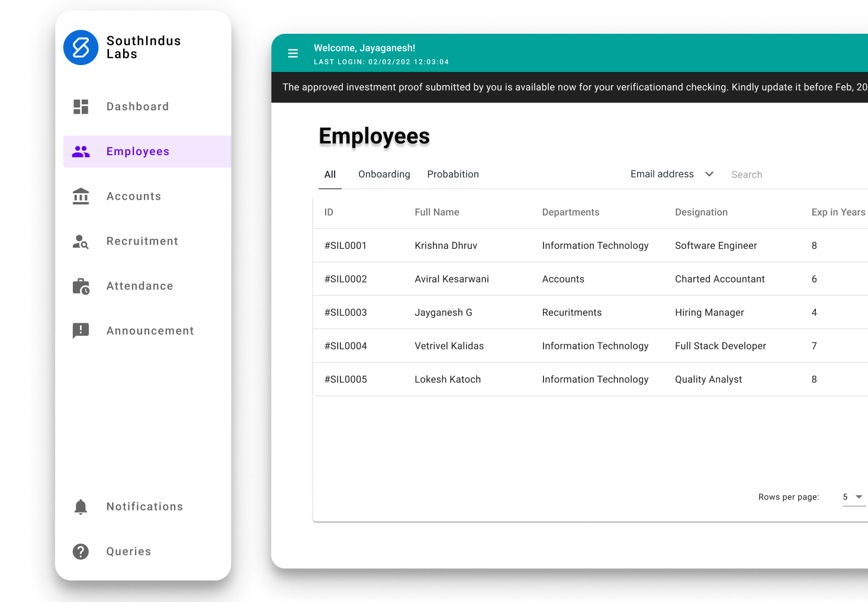The image size is (868, 602).
Task: Expand the Rows per page selector
Action: (x=851, y=497)
